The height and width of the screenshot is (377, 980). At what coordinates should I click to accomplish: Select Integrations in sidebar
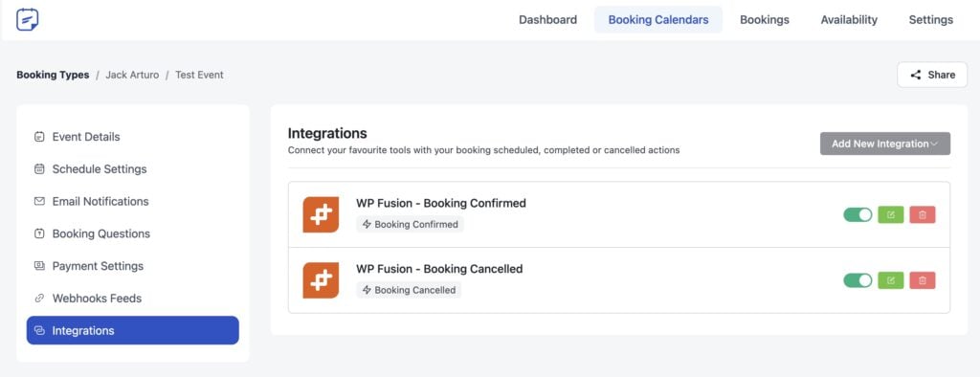132,330
